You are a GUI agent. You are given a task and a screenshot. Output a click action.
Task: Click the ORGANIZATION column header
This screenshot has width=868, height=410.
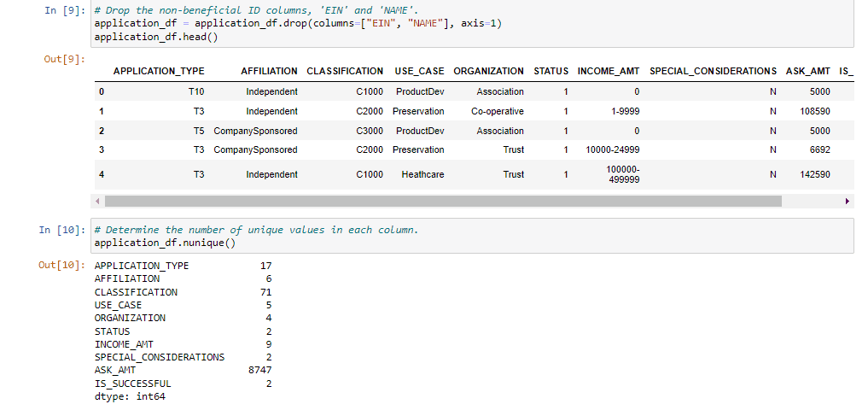488,71
